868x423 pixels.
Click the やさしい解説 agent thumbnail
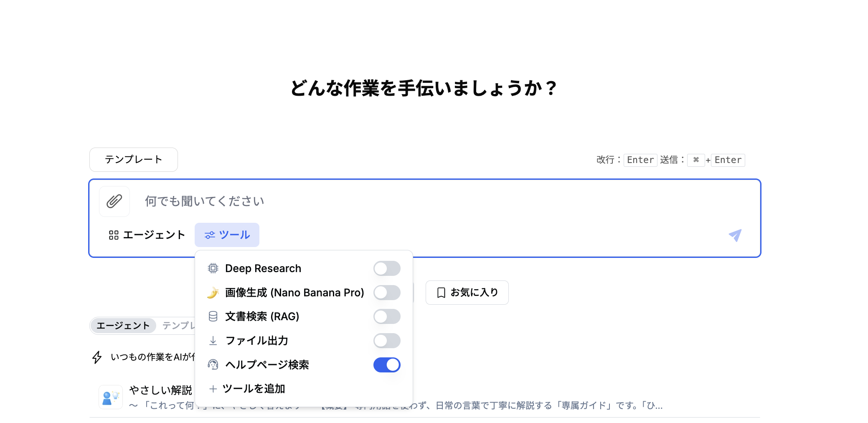111,397
